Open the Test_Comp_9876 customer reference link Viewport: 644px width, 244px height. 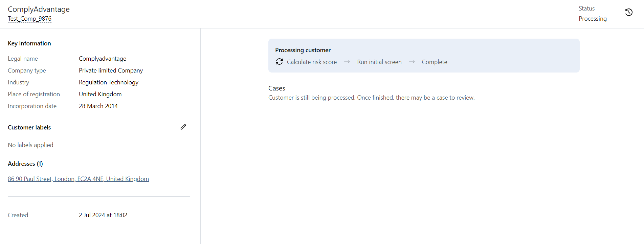tap(30, 19)
